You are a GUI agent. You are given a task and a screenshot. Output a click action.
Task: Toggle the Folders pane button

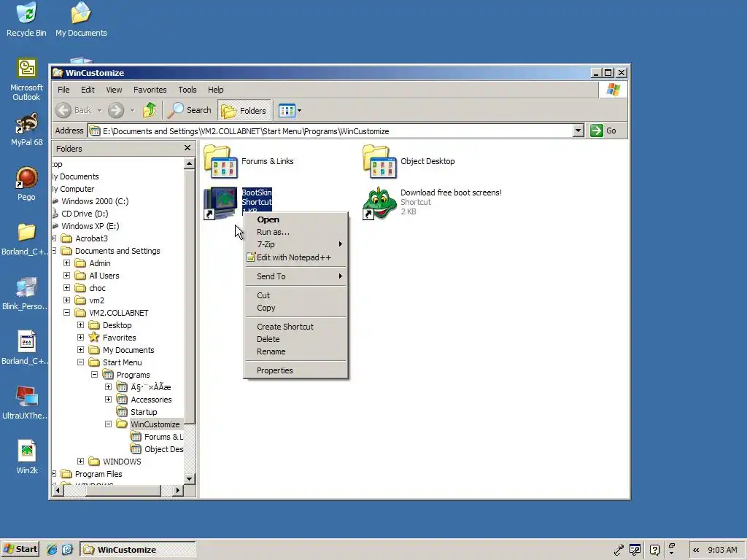[x=244, y=111]
